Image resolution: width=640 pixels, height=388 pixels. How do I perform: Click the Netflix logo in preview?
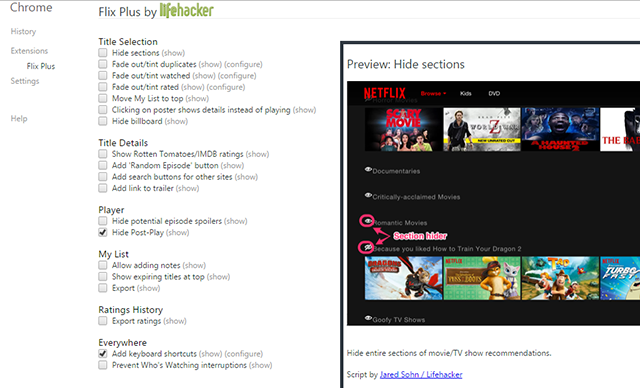[384, 93]
